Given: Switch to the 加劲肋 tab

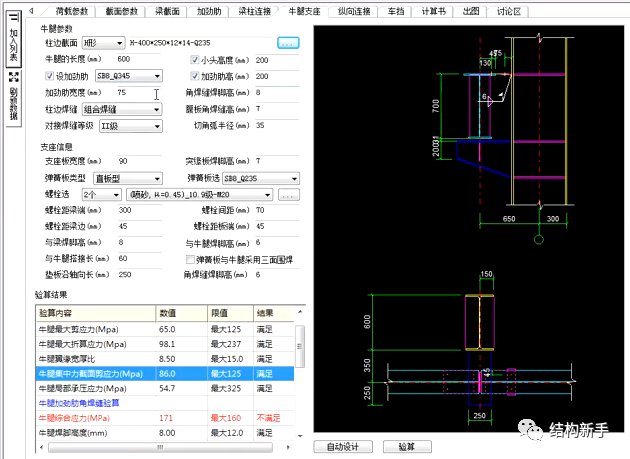Looking at the screenshot, I should [209, 11].
